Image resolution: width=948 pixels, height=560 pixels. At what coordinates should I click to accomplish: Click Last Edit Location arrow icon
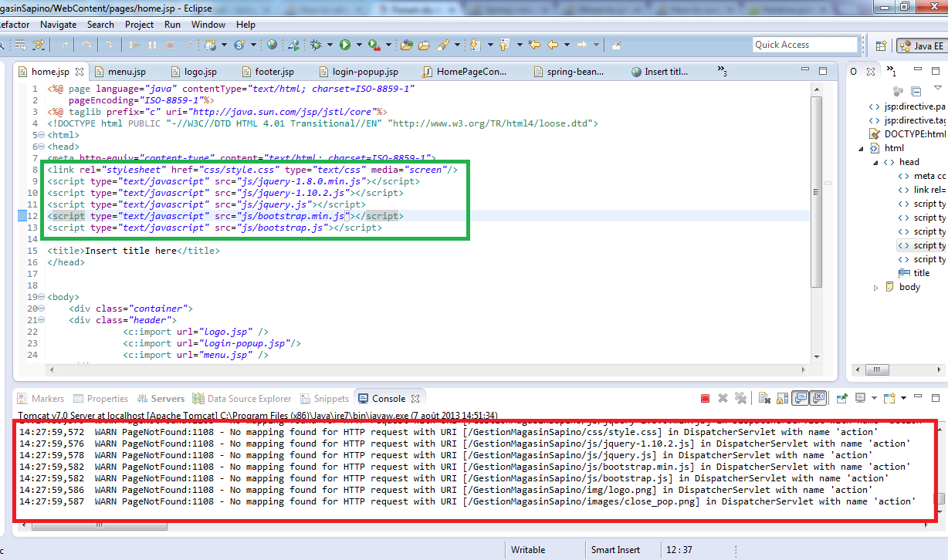(x=534, y=45)
